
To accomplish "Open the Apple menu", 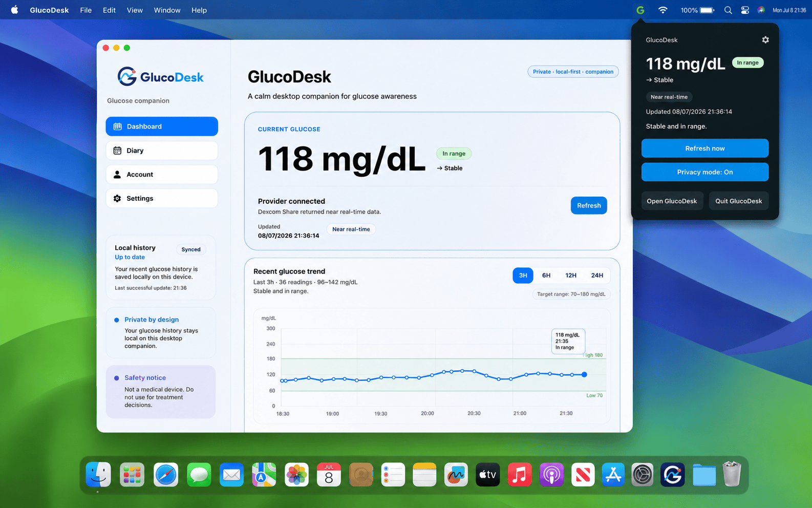I will 14,10.
